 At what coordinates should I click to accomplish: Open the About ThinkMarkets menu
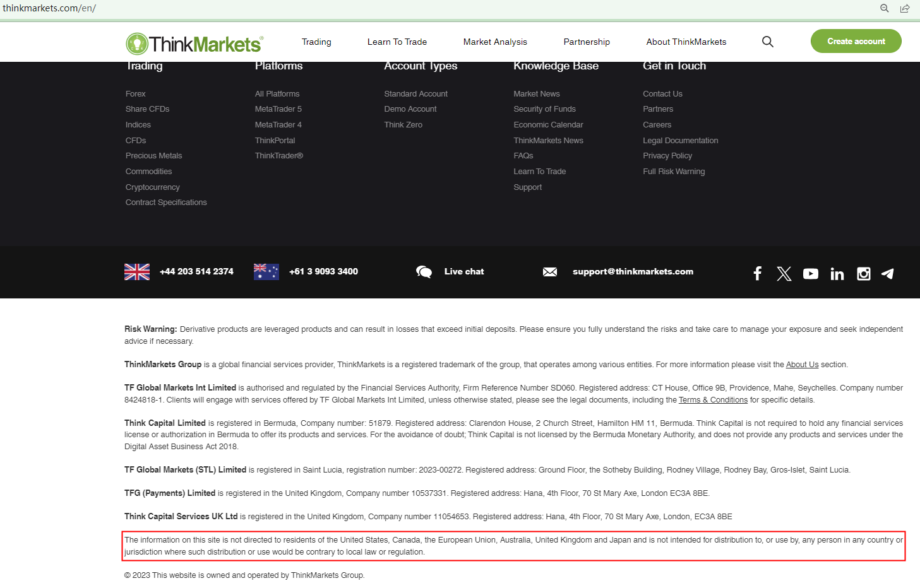tap(686, 42)
